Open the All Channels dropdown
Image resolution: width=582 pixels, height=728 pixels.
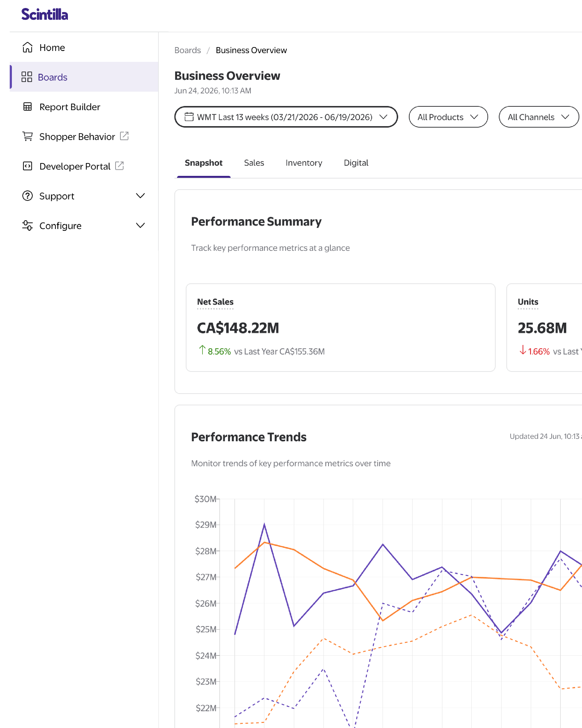[x=539, y=117]
